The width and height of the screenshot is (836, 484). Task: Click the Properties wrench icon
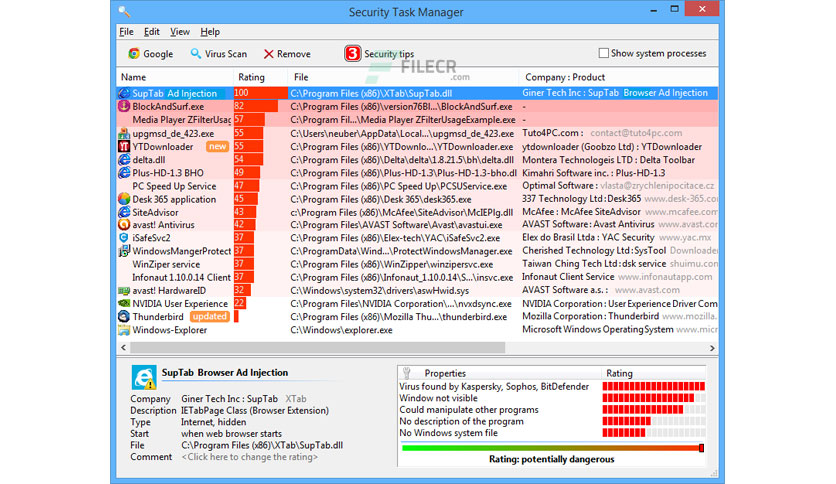click(x=406, y=373)
